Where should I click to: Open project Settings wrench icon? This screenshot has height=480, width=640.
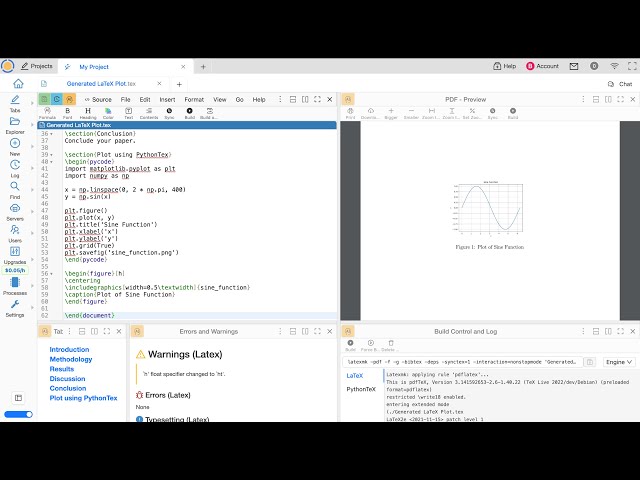tap(15, 308)
